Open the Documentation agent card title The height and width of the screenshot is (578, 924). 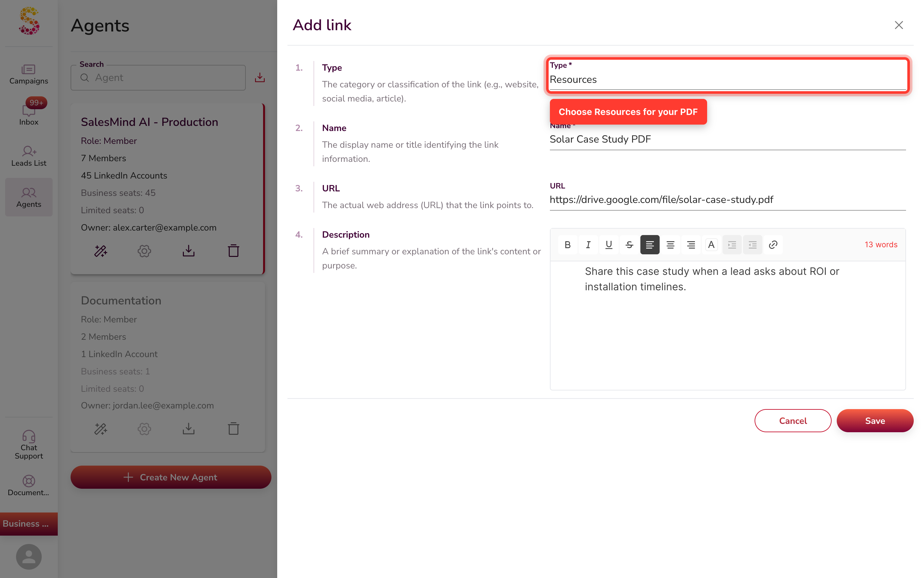point(121,301)
